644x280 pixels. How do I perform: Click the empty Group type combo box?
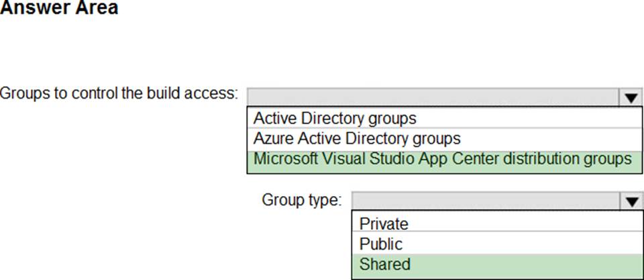tap(485, 201)
